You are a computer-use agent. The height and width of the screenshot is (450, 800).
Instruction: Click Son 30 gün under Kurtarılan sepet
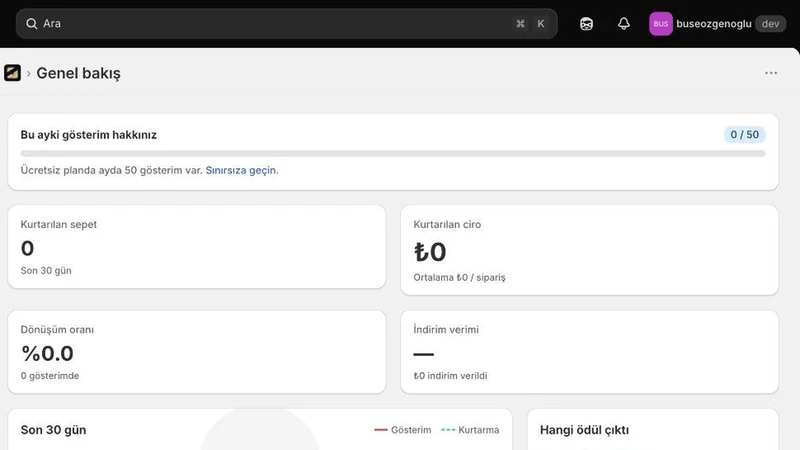[x=46, y=271]
